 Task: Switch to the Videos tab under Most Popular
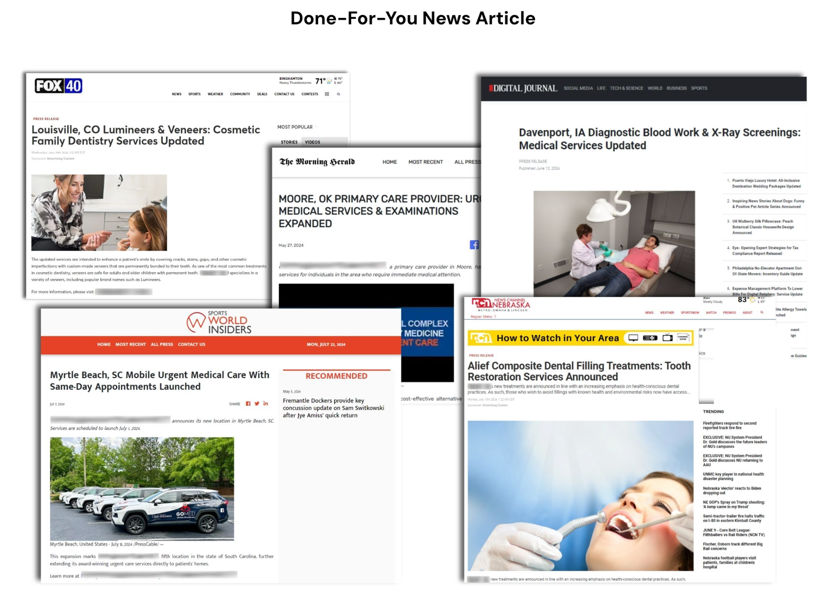312,142
